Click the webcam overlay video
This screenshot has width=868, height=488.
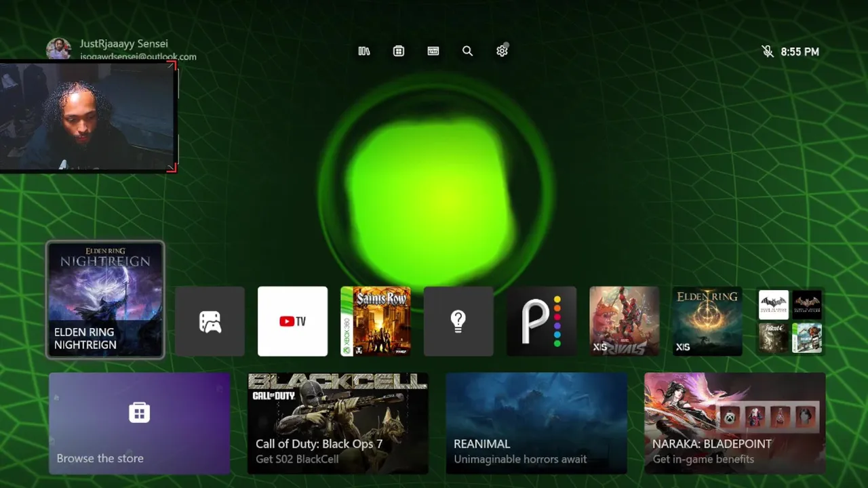[x=88, y=117]
